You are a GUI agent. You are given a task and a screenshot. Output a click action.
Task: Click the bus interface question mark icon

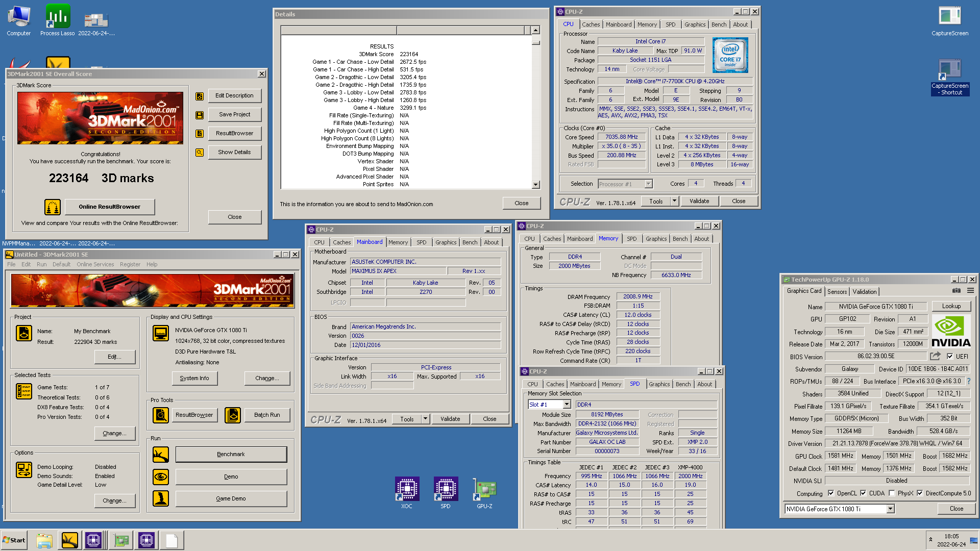[x=968, y=381]
